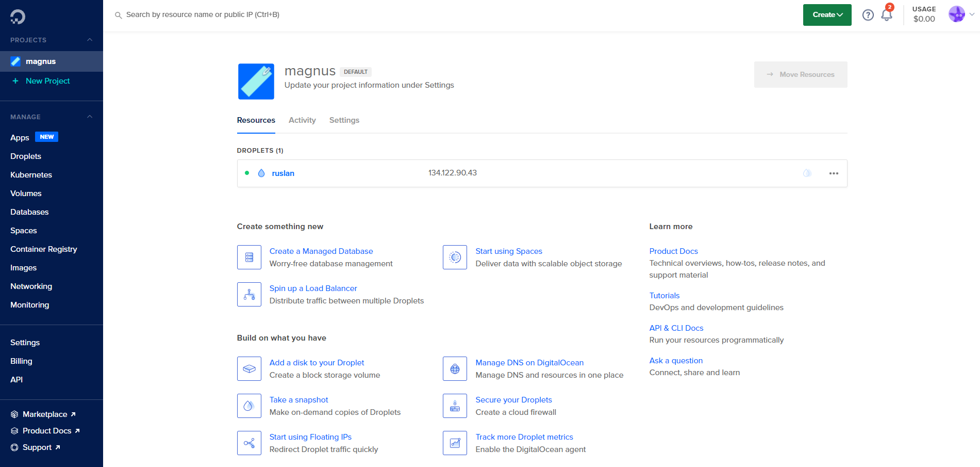Click the Floating IPs icon
The image size is (980, 467).
tap(249, 443)
